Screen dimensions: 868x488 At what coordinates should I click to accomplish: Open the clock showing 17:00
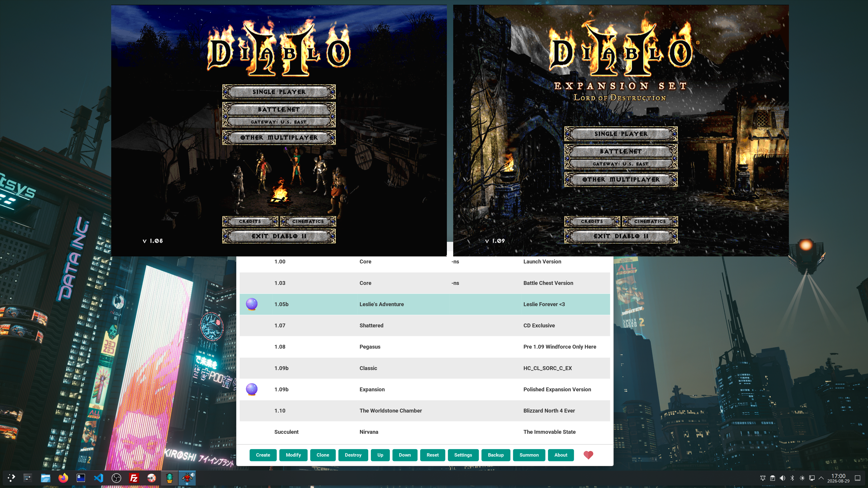point(838,478)
